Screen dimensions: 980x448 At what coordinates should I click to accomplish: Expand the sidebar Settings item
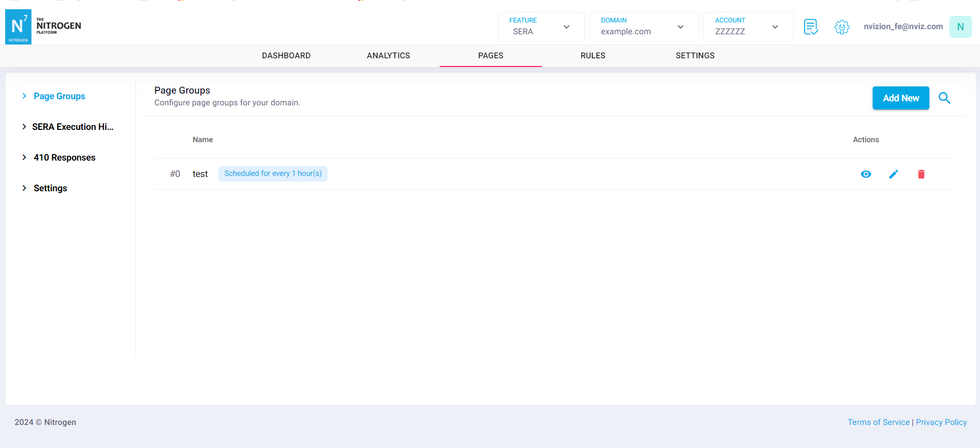50,188
